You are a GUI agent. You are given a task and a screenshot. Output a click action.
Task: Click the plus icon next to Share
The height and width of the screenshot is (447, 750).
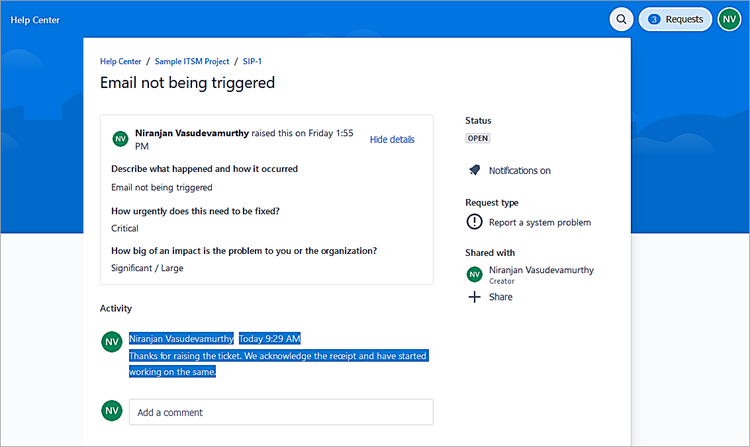click(x=474, y=297)
